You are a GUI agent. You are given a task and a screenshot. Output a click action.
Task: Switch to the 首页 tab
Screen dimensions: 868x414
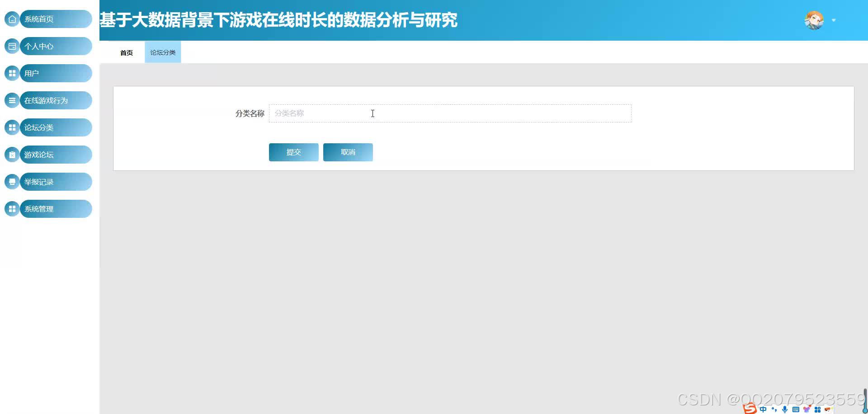point(127,52)
